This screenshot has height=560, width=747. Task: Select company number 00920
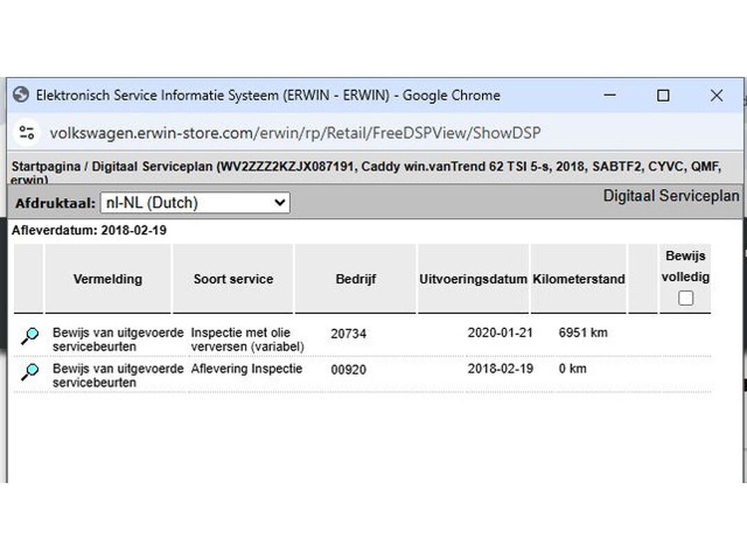[x=348, y=369]
